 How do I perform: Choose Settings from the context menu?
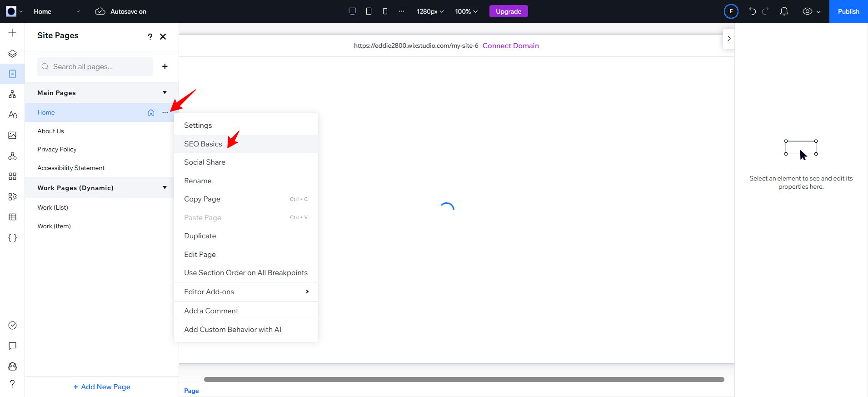246,125
